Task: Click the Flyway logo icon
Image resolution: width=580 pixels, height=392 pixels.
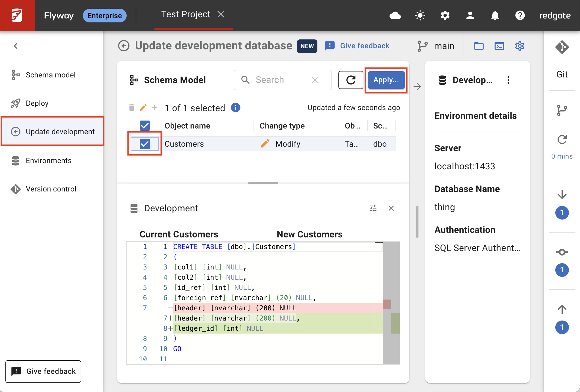Action: click(17, 15)
